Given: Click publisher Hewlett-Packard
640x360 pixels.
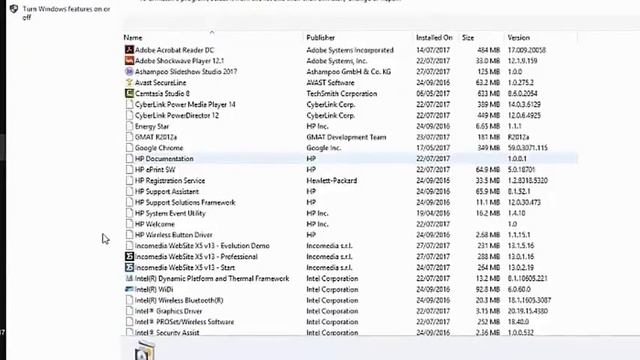Looking at the screenshot, I should pyautogui.click(x=331, y=180).
